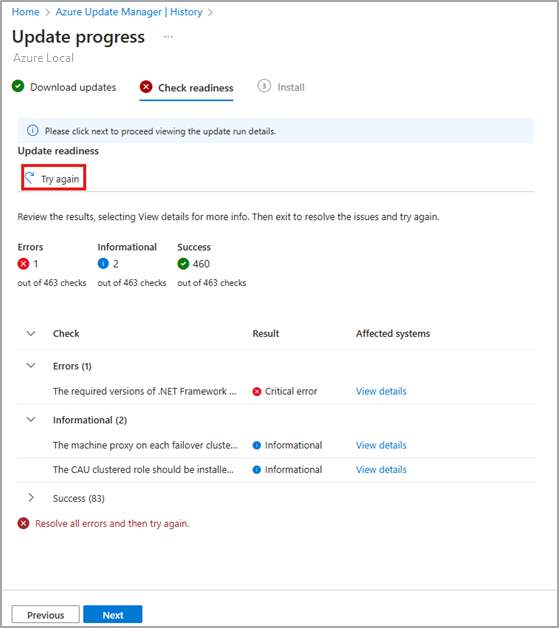Click Informational icon on CAU role row
Viewport: 559px width, 628px height.
[257, 470]
